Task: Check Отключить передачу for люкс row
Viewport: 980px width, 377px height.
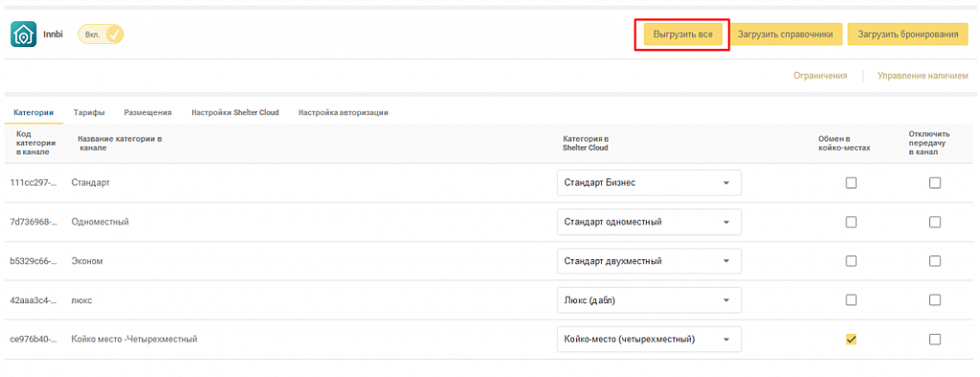Action: click(934, 300)
